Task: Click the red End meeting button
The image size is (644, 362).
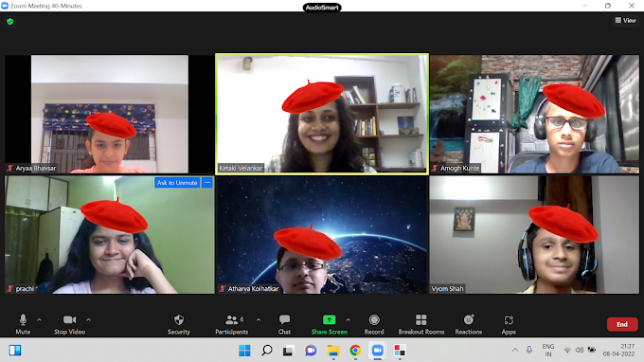Action: click(622, 324)
